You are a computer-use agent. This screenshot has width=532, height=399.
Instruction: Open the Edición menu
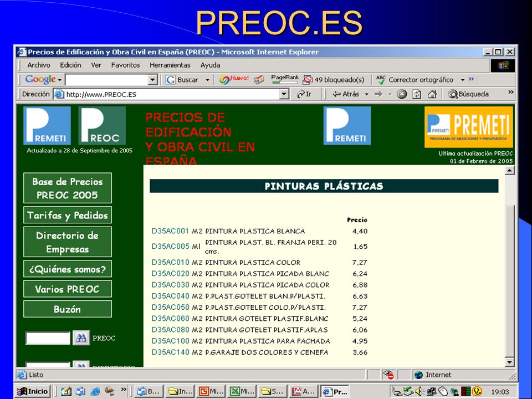coord(70,65)
